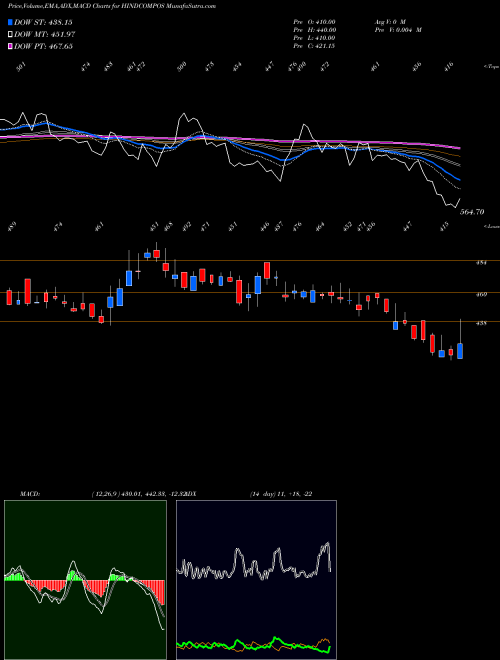Click the '<Lows' axis label

491,226
